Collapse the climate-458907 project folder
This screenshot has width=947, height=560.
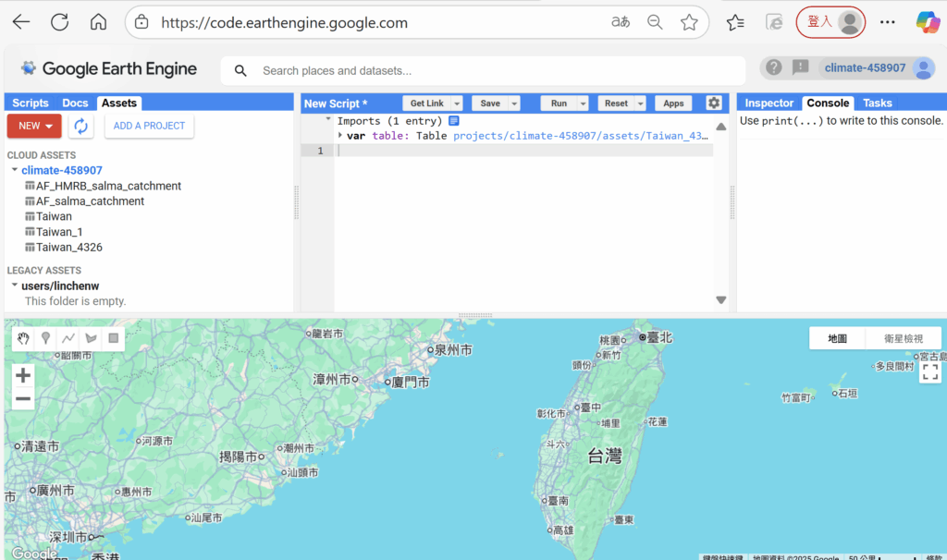pyautogui.click(x=15, y=170)
